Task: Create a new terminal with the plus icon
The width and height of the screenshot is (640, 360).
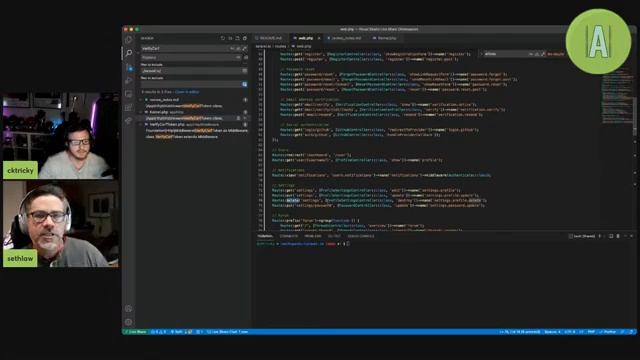Action: (x=600, y=236)
